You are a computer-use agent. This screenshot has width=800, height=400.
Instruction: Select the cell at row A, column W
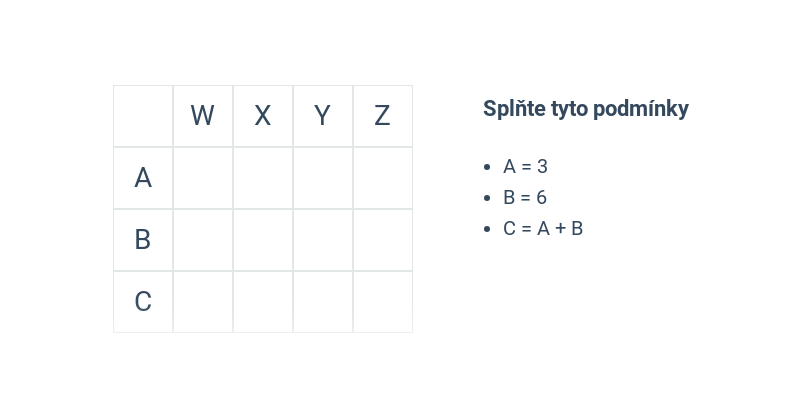pyautogui.click(x=203, y=178)
